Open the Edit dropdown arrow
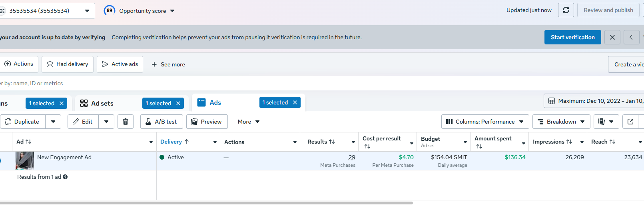Viewport: 644px width, 212px height. point(106,122)
